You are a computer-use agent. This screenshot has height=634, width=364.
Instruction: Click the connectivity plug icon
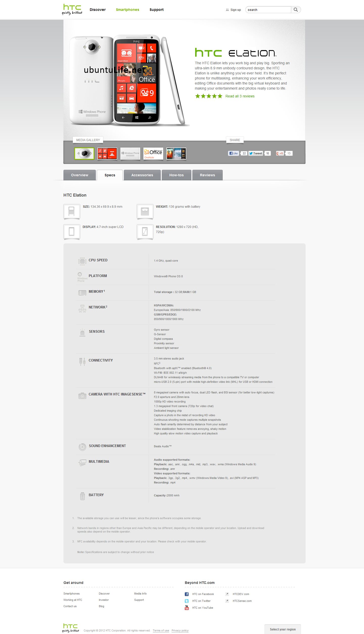point(82,362)
